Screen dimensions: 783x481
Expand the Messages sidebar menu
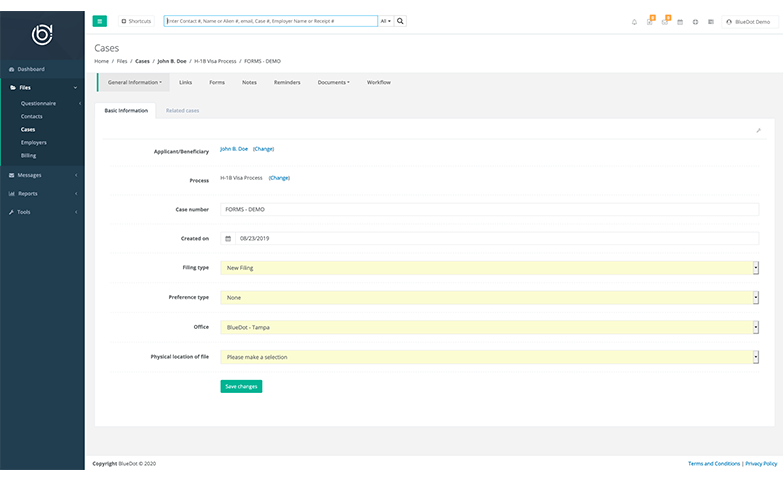pyautogui.click(x=42, y=175)
